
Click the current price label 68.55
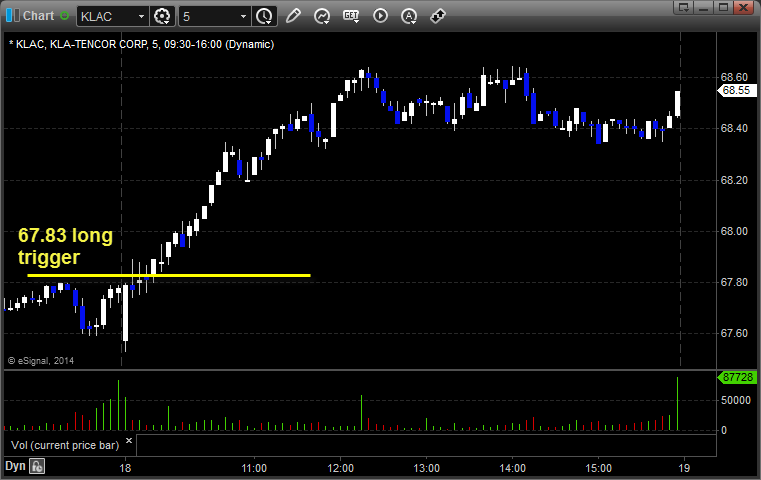coord(737,90)
